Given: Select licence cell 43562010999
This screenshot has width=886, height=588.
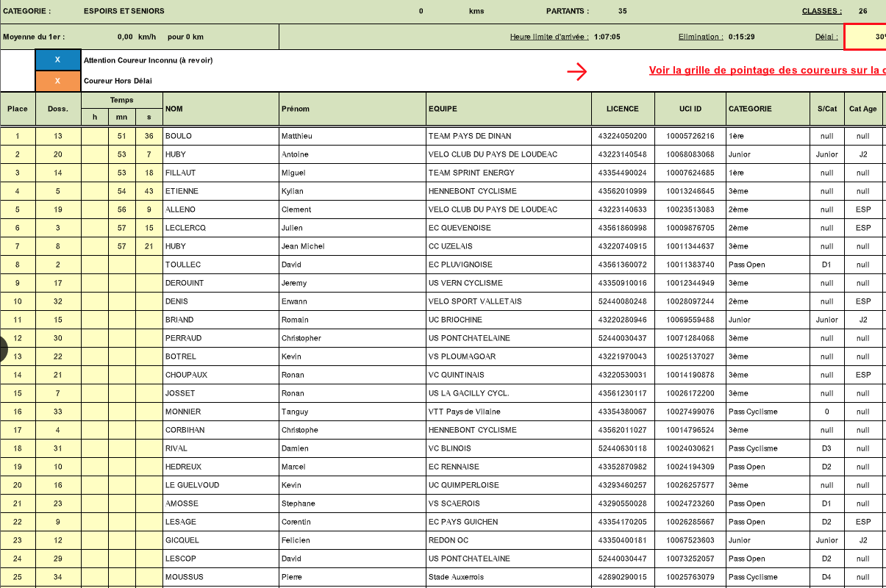Looking at the screenshot, I should coord(623,191).
